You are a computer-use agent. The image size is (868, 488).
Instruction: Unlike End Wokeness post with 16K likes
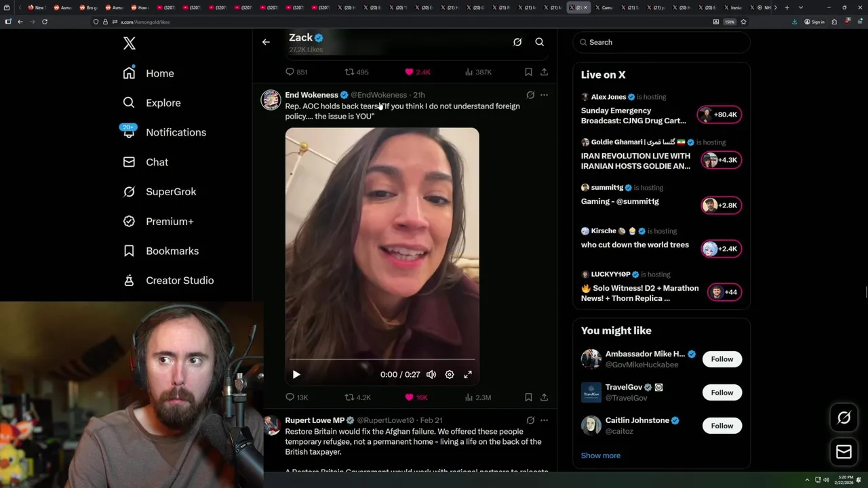tap(416, 397)
